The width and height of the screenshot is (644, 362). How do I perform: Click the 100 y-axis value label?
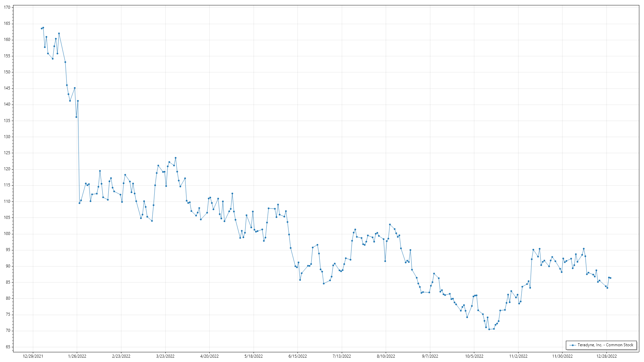tap(7, 234)
